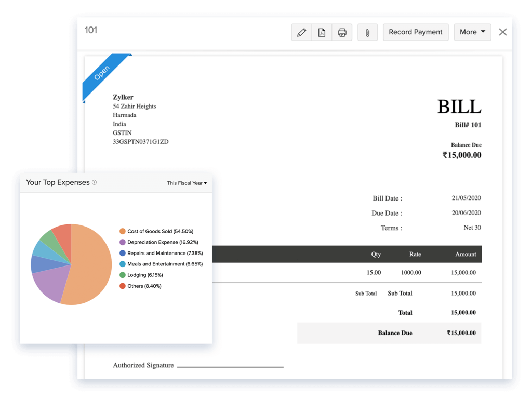This screenshot has width=532, height=399.
Task: Click the Qty column header
Action: [x=376, y=254]
